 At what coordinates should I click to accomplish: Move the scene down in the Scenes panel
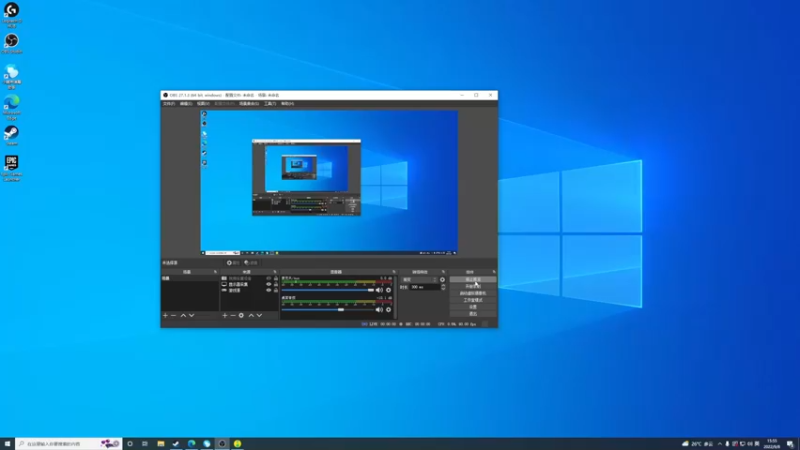click(x=191, y=315)
